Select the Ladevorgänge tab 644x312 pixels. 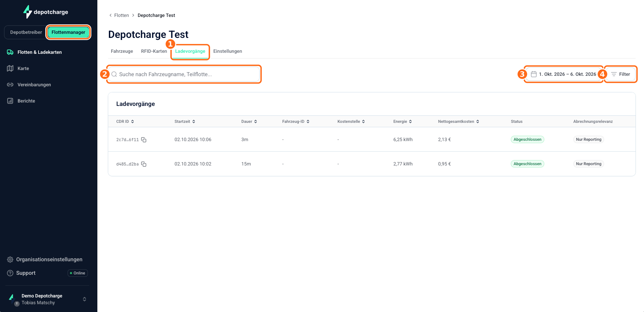[190, 51]
